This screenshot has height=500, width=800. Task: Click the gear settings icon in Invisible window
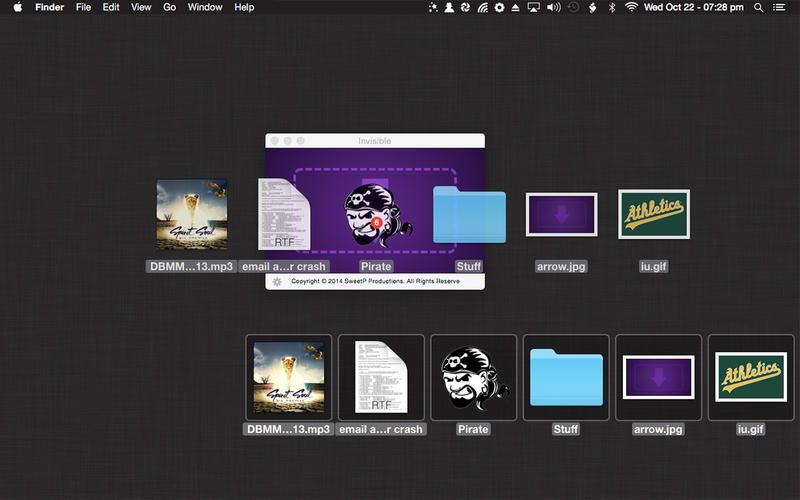[x=277, y=282]
